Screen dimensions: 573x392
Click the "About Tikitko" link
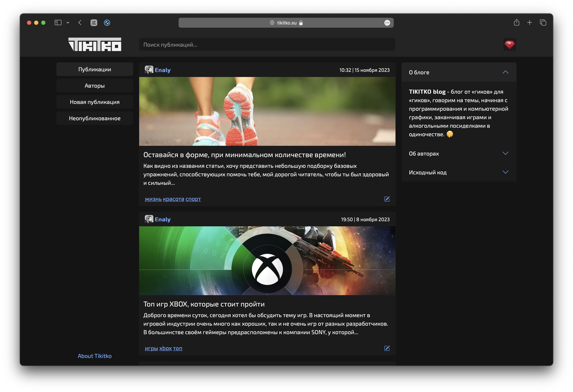(x=95, y=356)
